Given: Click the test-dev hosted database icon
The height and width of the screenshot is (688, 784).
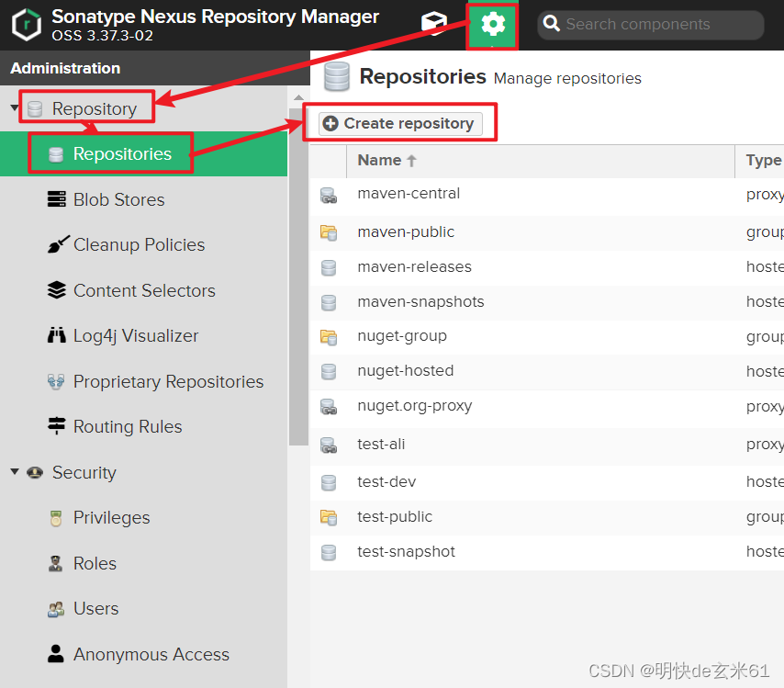Looking at the screenshot, I should point(329,483).
